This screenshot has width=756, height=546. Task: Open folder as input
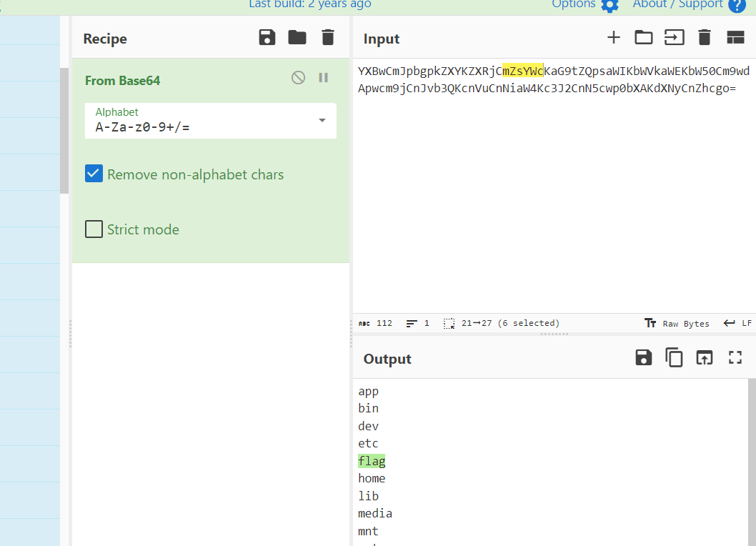click(x=644, y=38)
